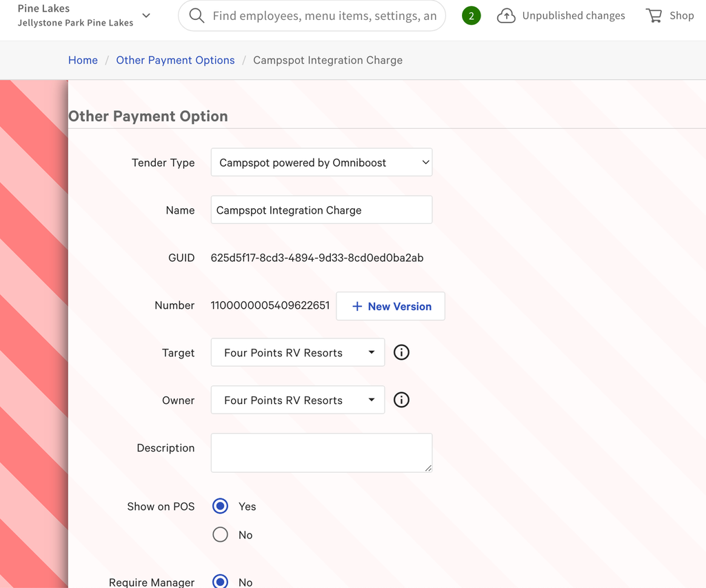Screen dimensions: 706x588
Task: Click the info icon beside Target
Action: click(x=401, y=352)
